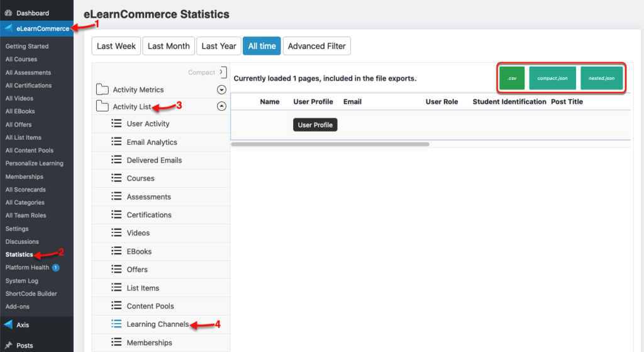Click the User Role column header
Screen dimensions: 644x352
pyautogui.click(x=441, y=101)
